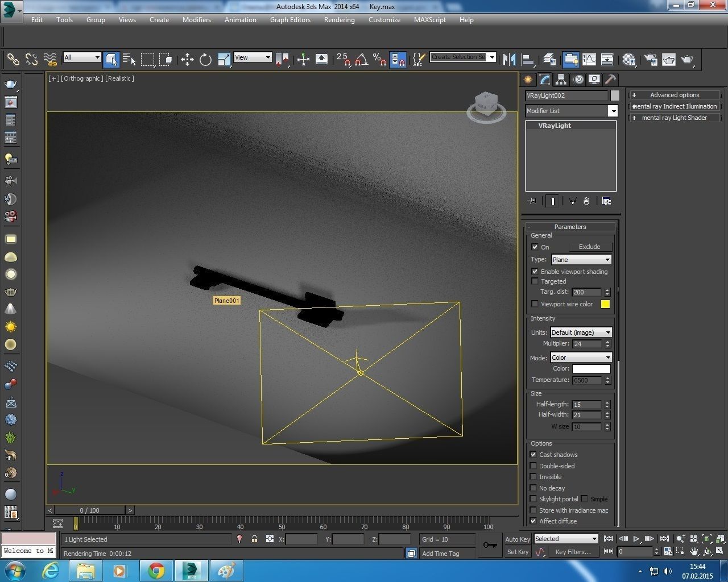Open the Mode dropdown set to Color
The height and width of the screenshot is (582, 728).
tap(581, 357)
